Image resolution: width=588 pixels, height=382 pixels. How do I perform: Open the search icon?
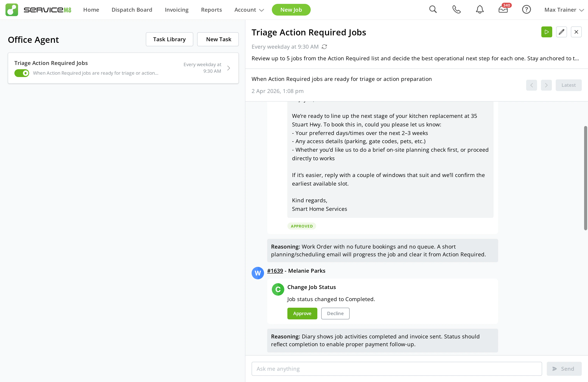tap(433, 9)
